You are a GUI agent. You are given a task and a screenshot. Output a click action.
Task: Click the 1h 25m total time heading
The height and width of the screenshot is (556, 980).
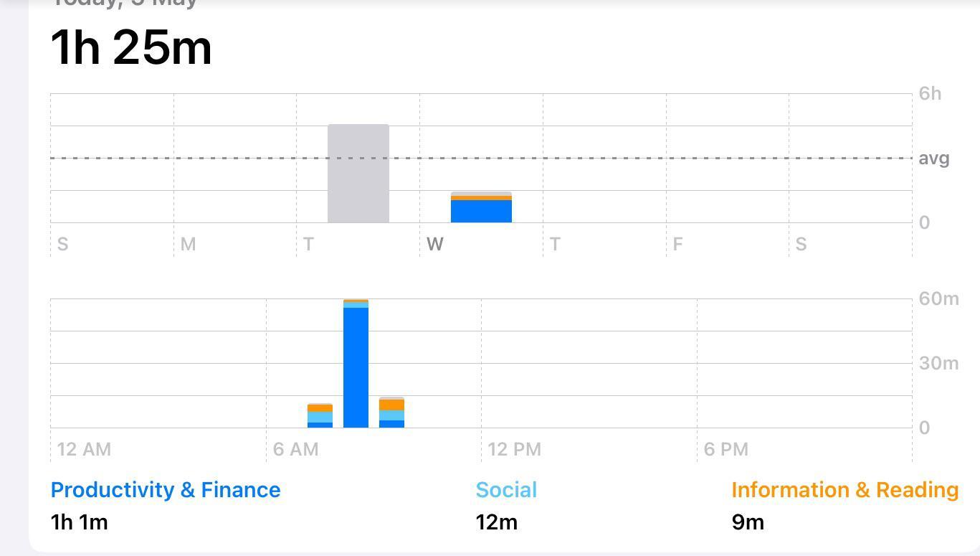(131, 47)
